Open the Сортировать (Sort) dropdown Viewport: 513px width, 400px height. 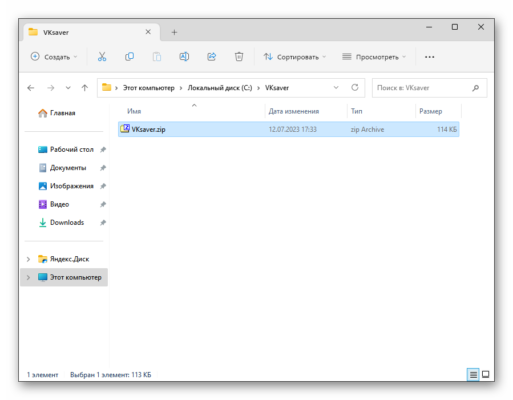(295, 57)
